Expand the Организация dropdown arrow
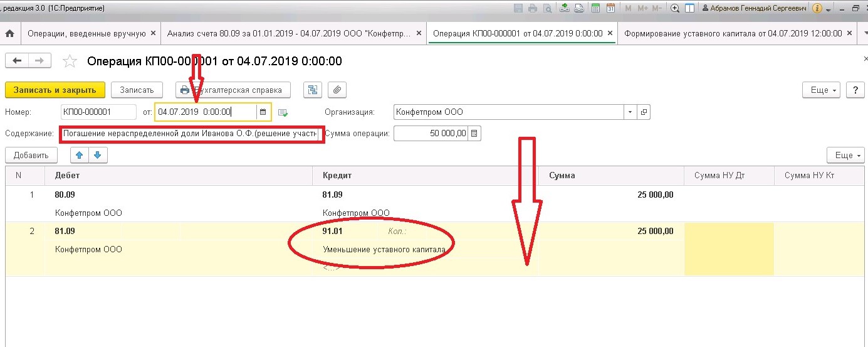The height and width of the screenshot is (347, 868). click(x=629, y=112)
